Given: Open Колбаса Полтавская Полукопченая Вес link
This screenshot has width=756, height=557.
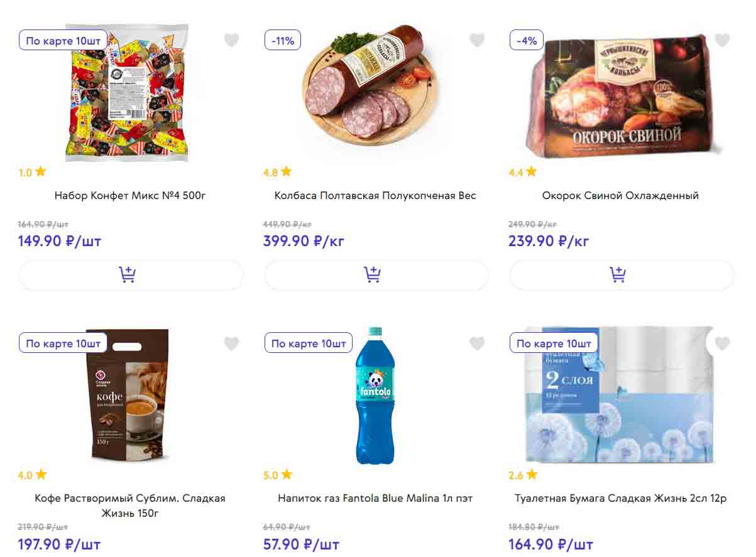Looking at the screenshot, I should pyautogui.click(x=375, y=195).
